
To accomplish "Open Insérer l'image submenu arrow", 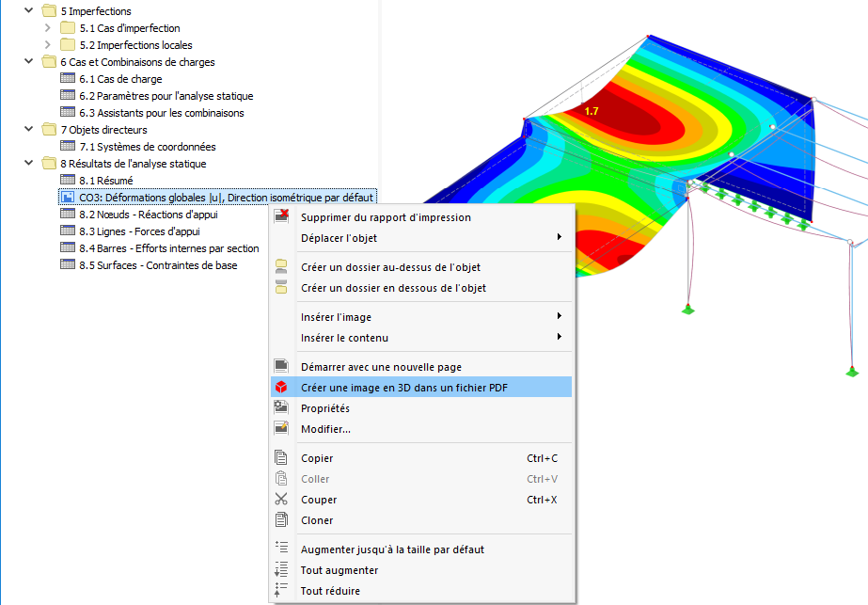I will pyautogui.click(x=560, y=316).
